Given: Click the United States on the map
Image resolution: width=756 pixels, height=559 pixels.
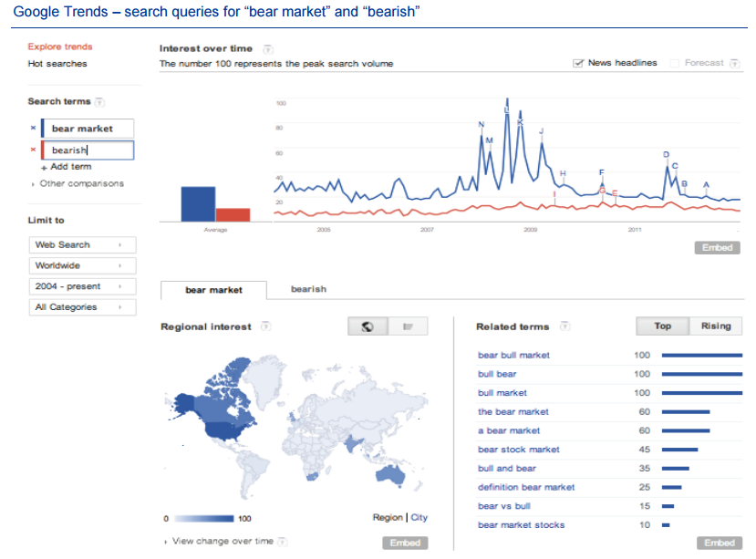Looking at the screenshot, I should tap(225, 430).
